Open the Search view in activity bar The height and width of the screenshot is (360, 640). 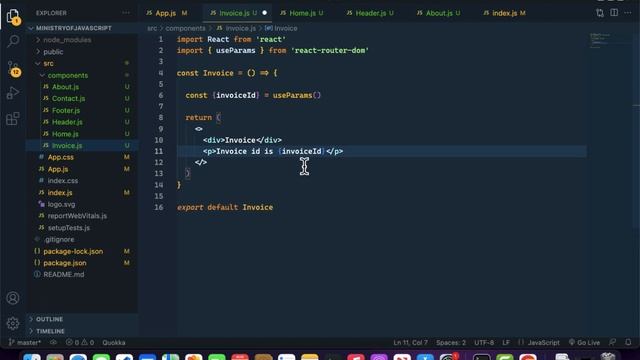tap(13, 41)
